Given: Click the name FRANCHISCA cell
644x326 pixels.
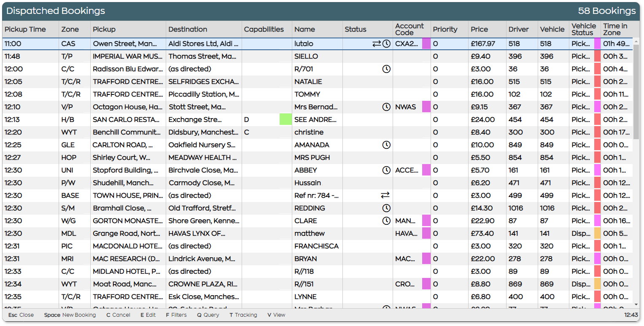Looking at the screenshot, I should 317,246.
